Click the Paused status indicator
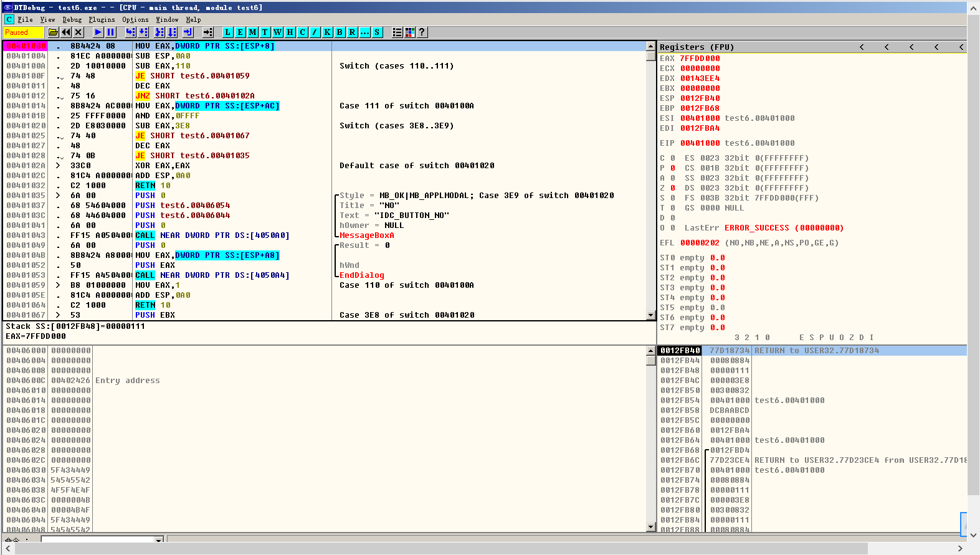This screenshot has width=980, height=555. tap(24, 32)
